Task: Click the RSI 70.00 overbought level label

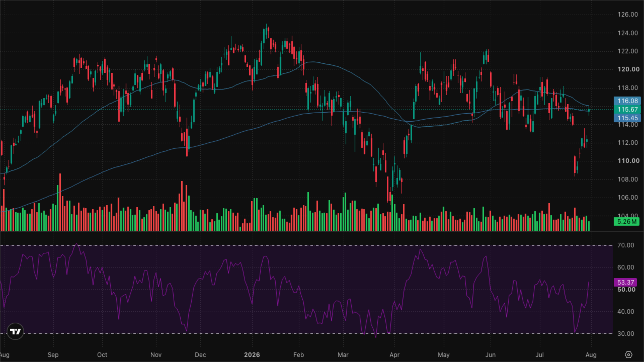Action: (x=626, y=245)
